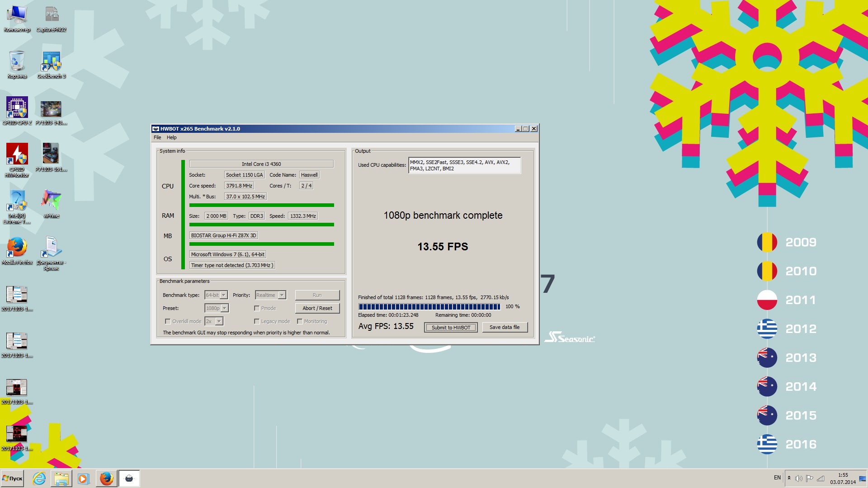This screenshot has height=488, width=868.
Task: Click the 1332.3 MHz RAM speed value
Action: (x=303, y=216)
